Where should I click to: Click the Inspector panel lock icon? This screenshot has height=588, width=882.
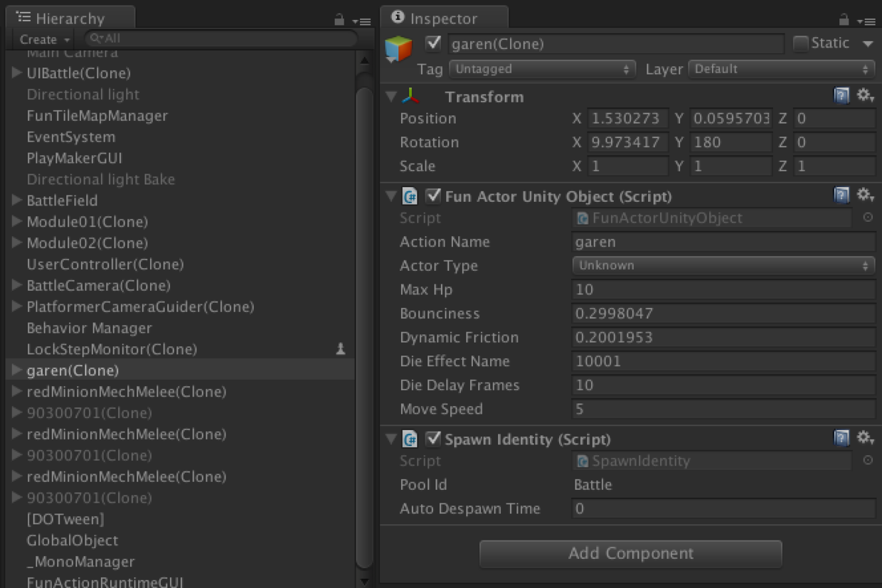pyautogui.click(x=844, y=20)
